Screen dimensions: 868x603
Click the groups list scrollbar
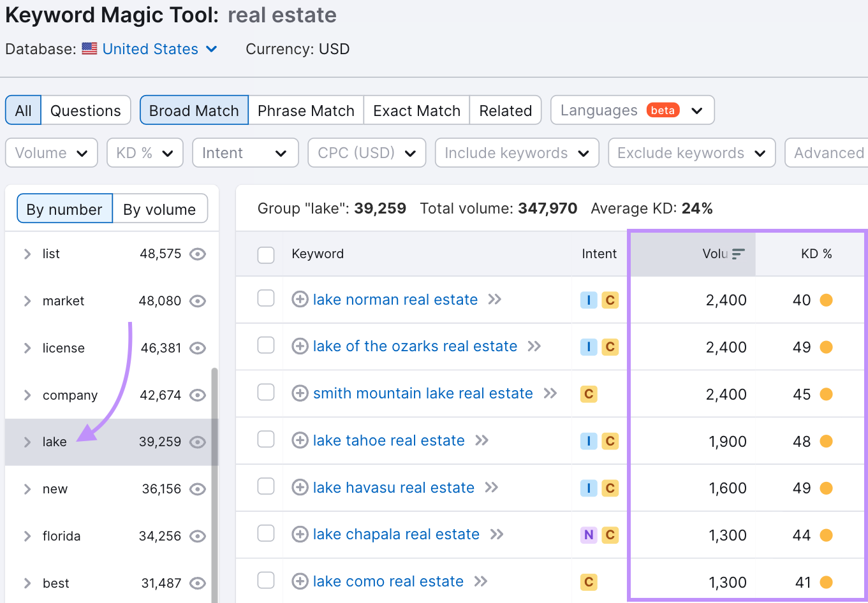[214, 484]
